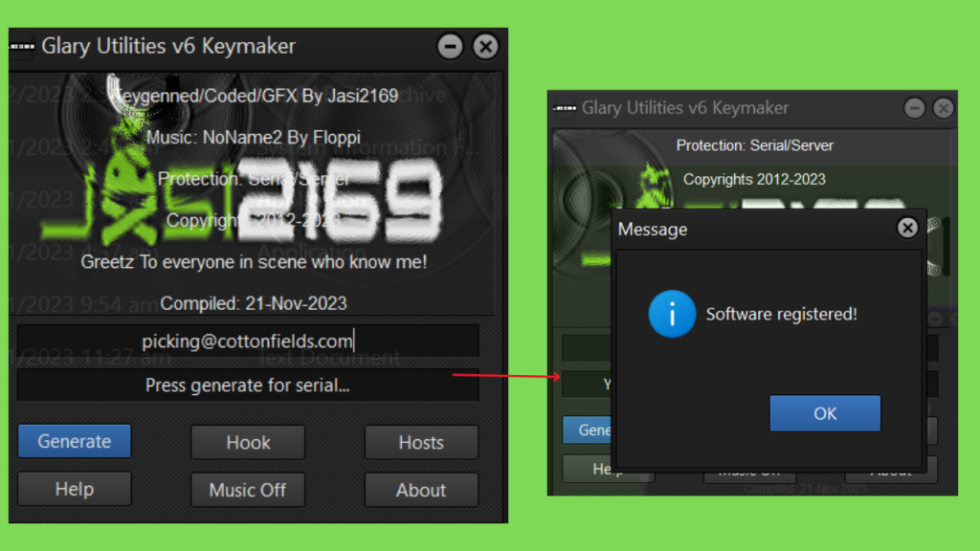Image resolution: width=980 pixels, height=551 pixels.
Task: Click the Hook button
Action: click(x=248, y=442)
